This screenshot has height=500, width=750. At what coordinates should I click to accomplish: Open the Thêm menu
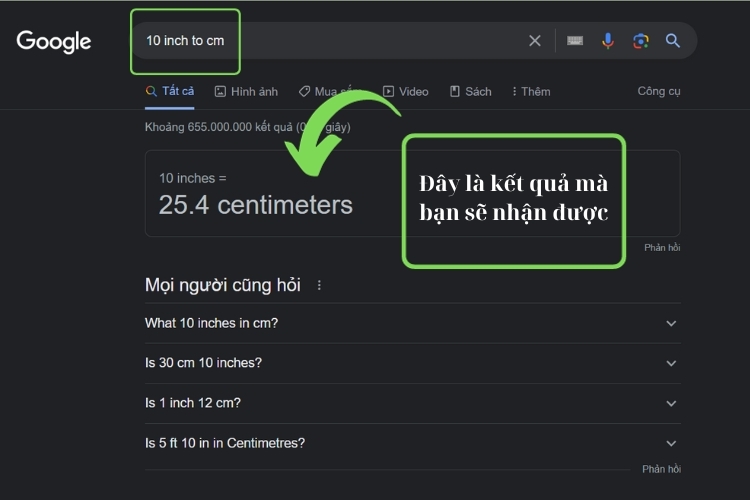coord(531,91)
